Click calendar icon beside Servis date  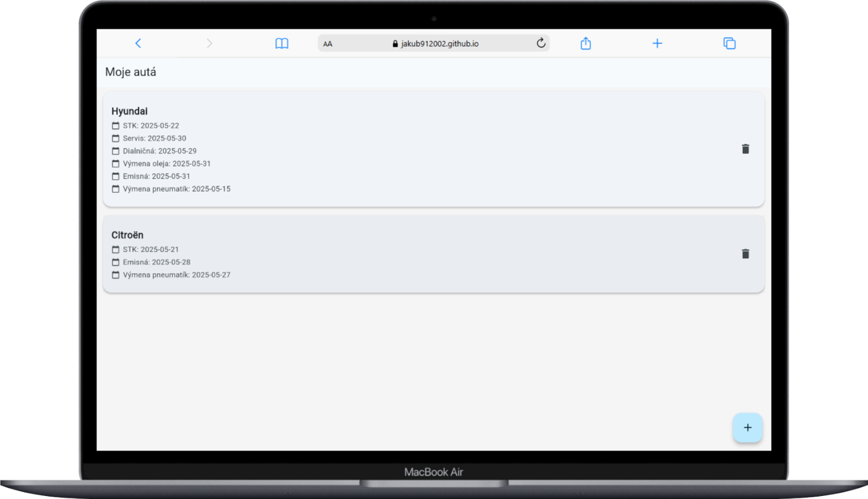(116, 138)
